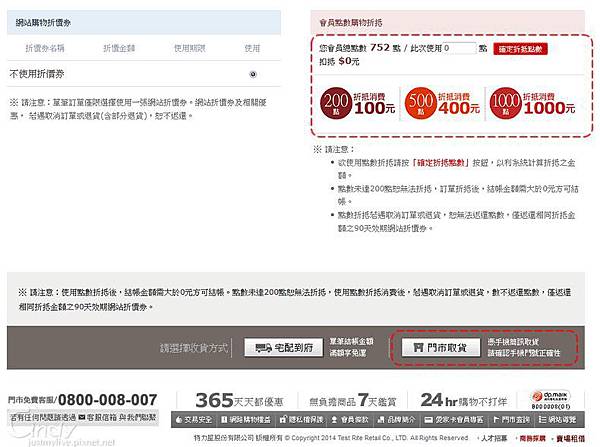Click the envelope icon beside 客服信箱
This screenshot has height=447, width=600.
click(82, 417)
